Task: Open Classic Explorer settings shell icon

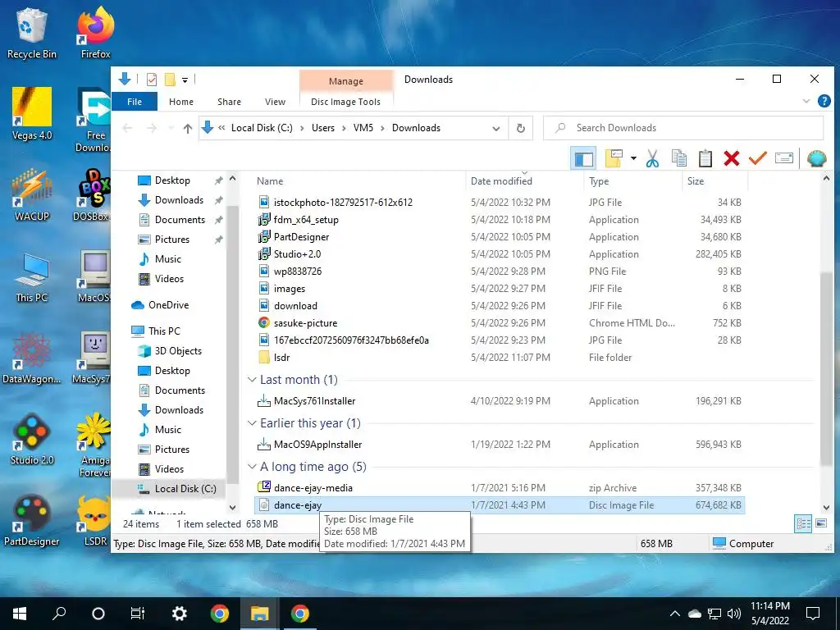Action: 816,158
